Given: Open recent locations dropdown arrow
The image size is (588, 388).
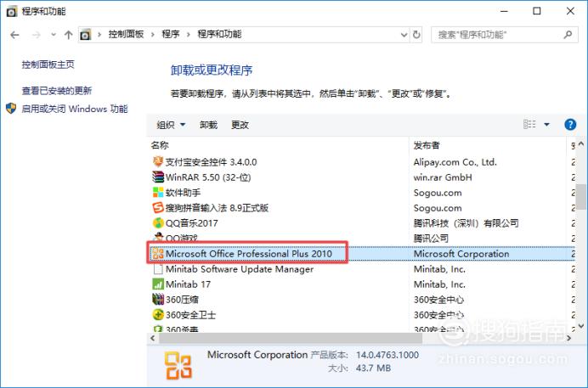Looking at the screenshot, I should coord(54,35).
